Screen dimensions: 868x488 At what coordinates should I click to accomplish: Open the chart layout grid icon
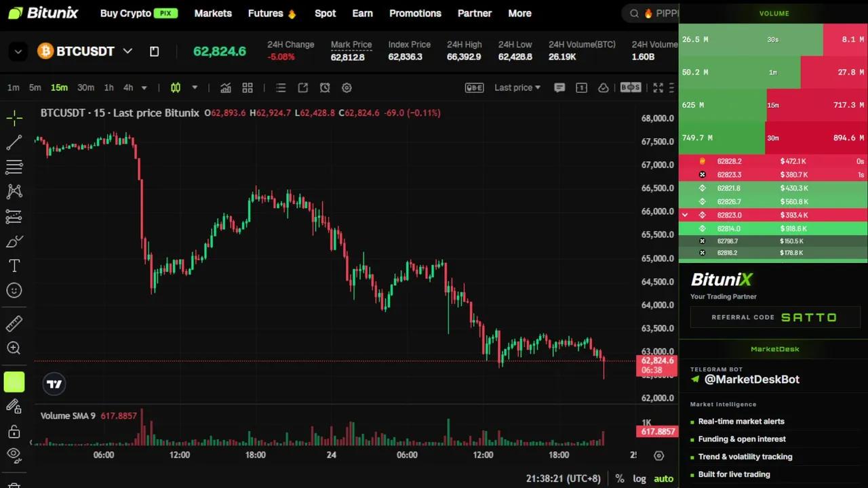(x=248, y=87)
